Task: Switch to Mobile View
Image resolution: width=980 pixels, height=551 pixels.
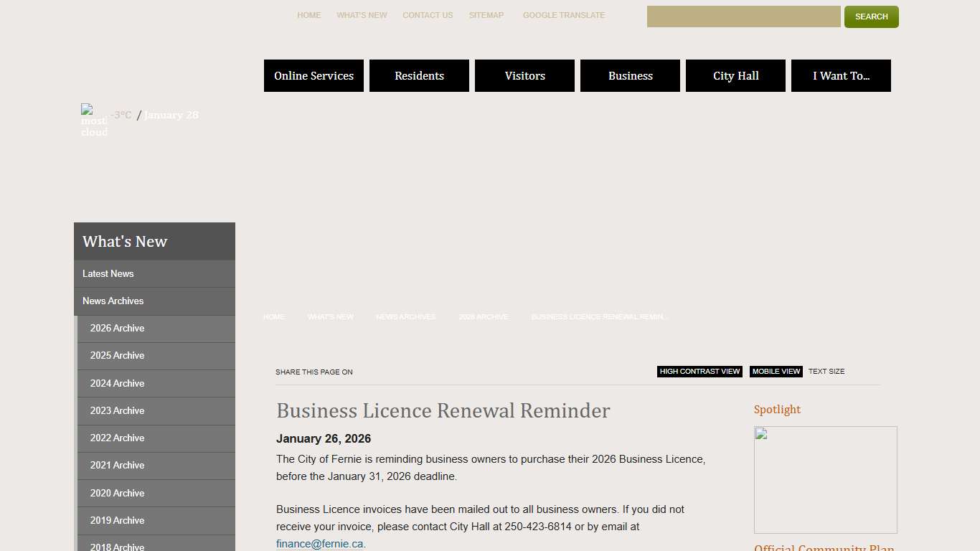Action: [776, 371]
